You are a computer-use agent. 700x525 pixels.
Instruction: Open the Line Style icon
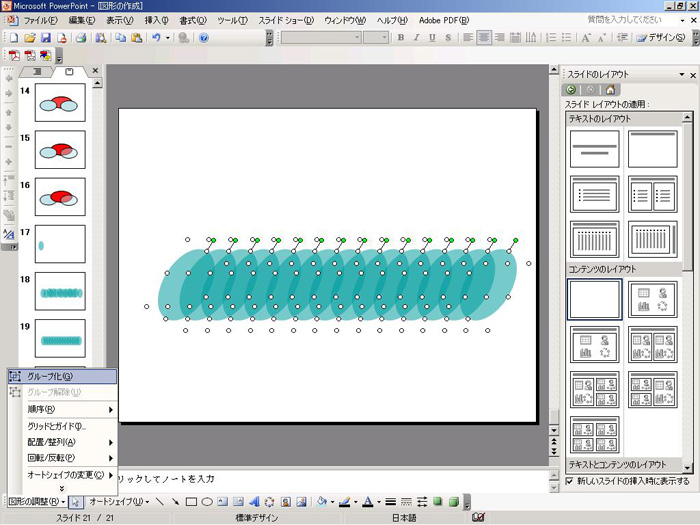click(x=391, y=502)
